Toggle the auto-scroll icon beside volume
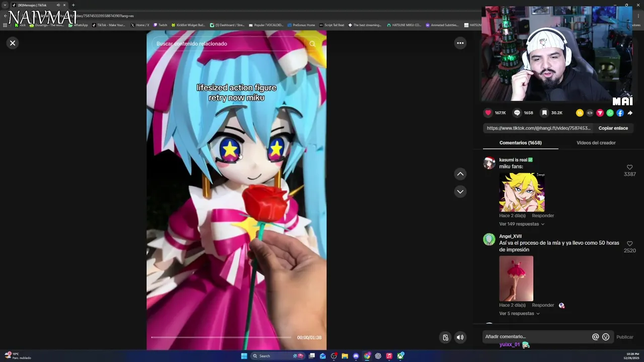Screen dimensions: 644x362 click(x=445, y=337)
